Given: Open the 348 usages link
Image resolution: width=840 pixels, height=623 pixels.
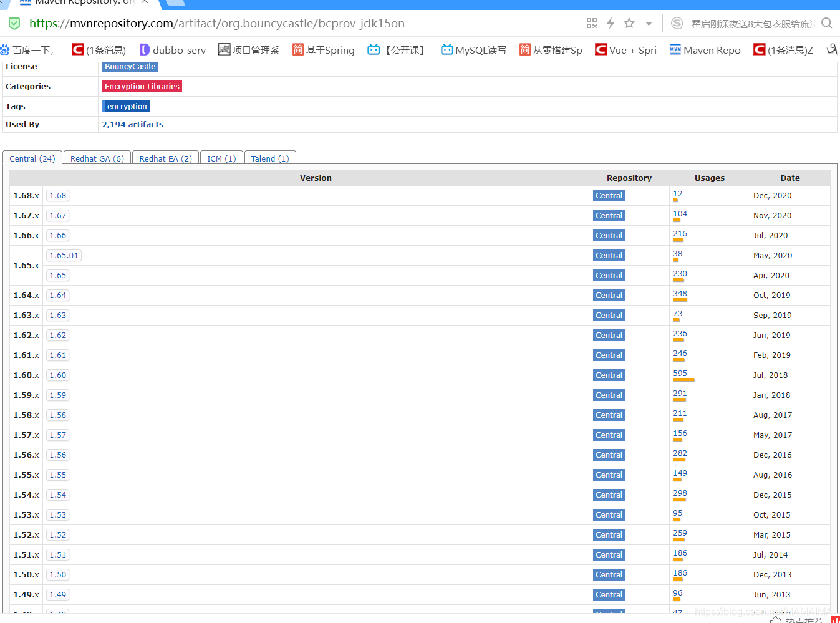Looking at the screenshot, I should (680, 294).
